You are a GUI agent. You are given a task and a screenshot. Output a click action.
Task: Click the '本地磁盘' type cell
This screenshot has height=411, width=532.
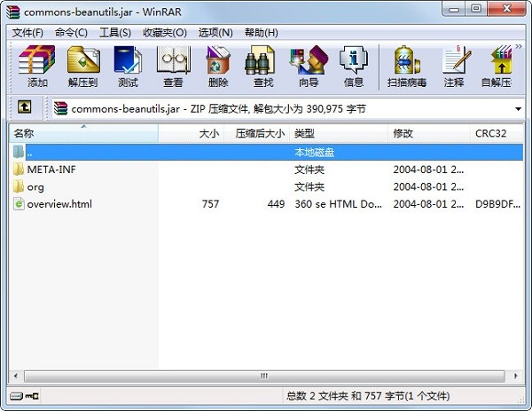[315, 152]
